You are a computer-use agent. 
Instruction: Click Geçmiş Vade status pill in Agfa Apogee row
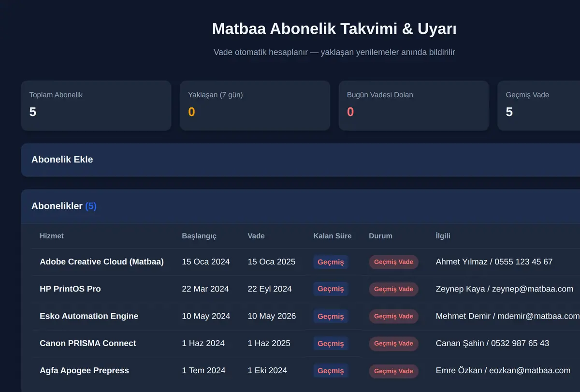click(x=393, y=371)
